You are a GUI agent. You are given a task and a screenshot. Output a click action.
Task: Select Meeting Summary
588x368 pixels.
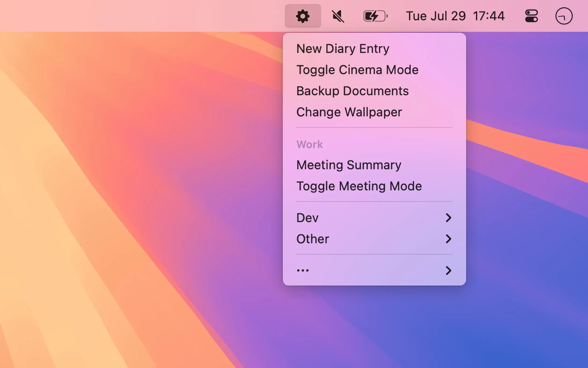(349, 165)
